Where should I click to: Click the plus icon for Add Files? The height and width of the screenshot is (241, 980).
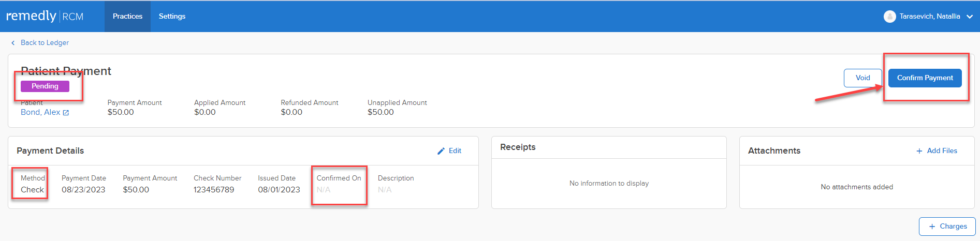[919, 151]
